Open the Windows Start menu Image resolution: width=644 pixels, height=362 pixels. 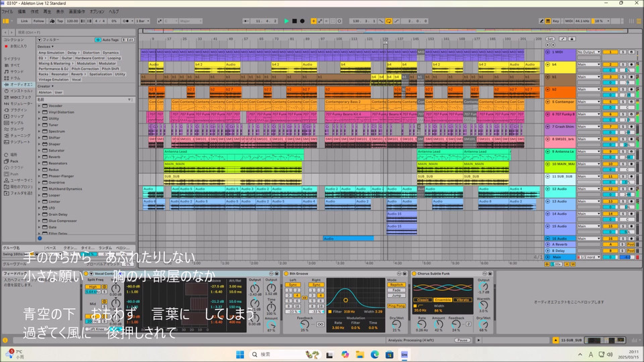(240, 354)
